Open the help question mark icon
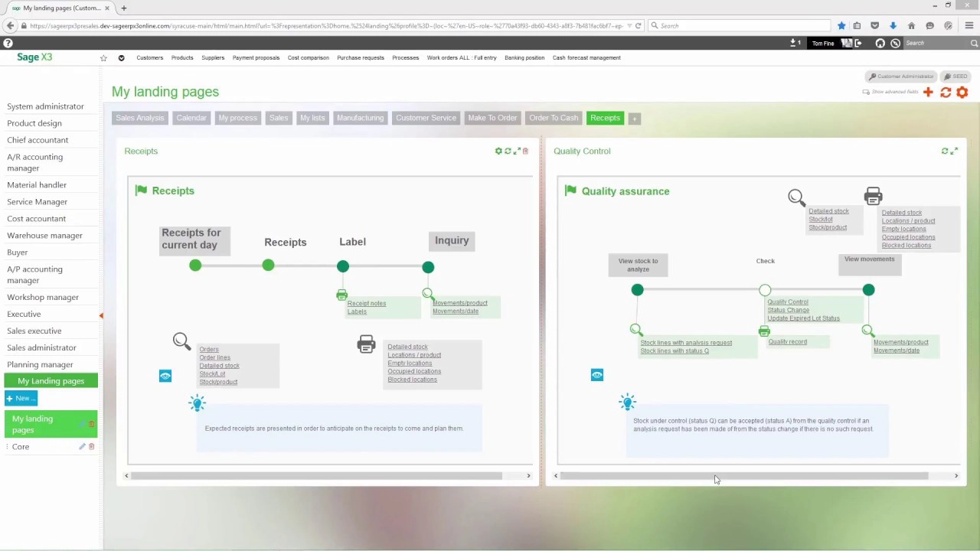 click(8, 43)
